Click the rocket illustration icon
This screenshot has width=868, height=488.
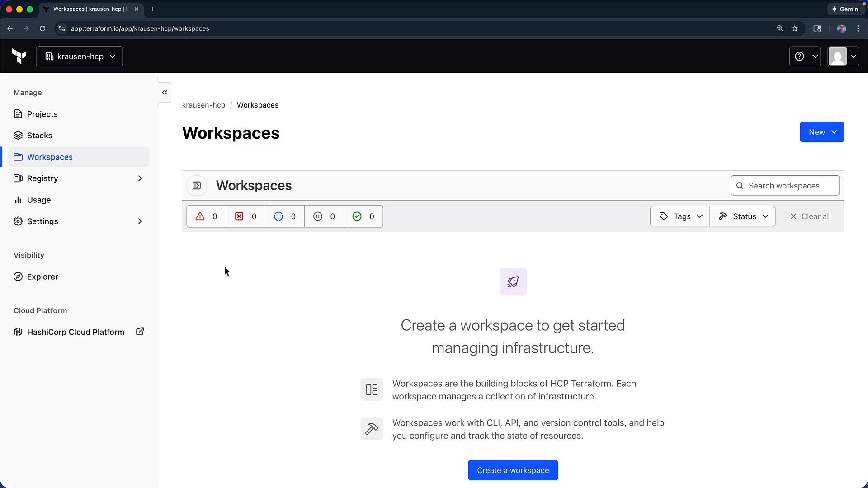coord(513,282)
